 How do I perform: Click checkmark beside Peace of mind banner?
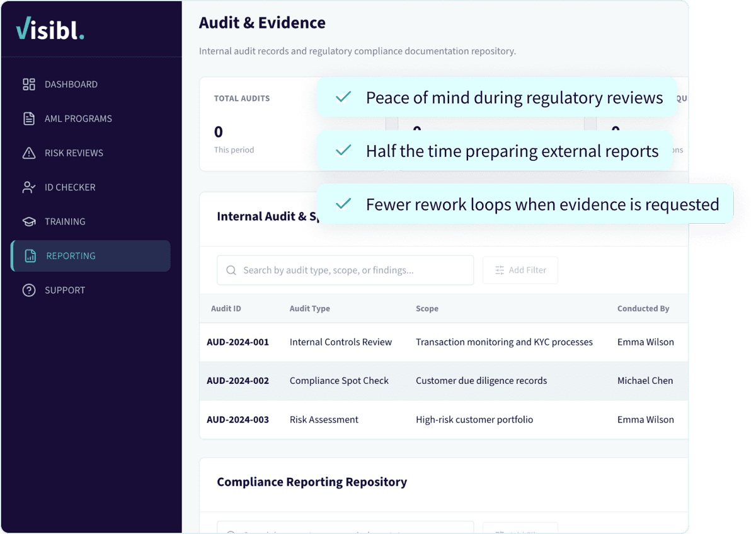tap(343, 97)
